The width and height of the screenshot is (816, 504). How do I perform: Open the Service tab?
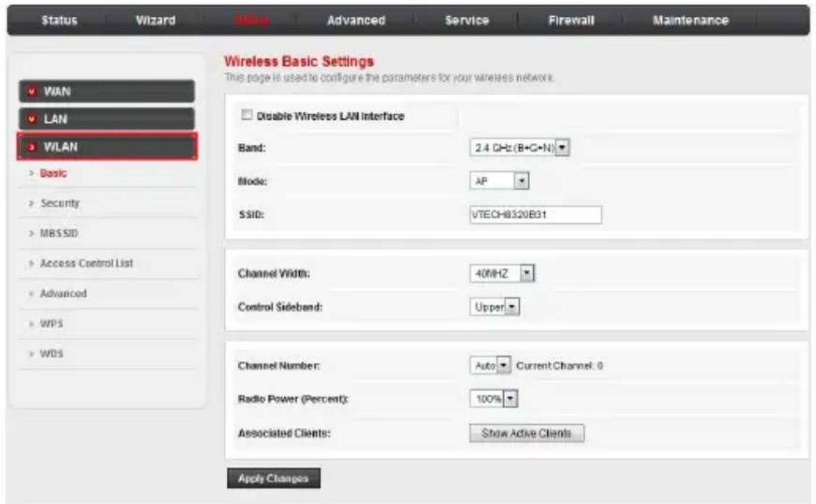click(466, 20)
